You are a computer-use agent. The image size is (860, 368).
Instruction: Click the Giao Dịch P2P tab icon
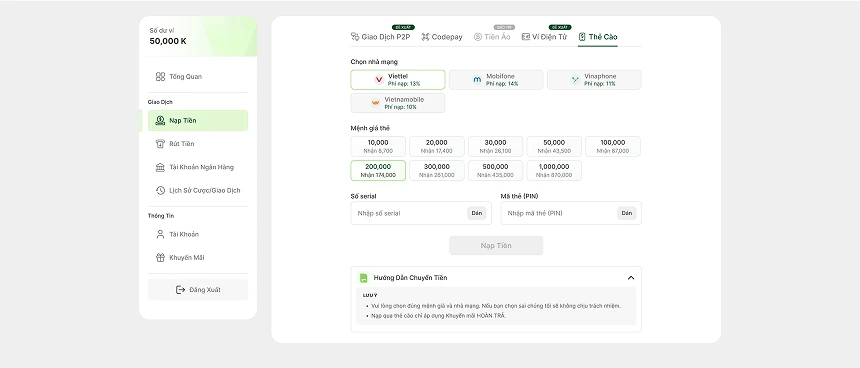point(355,37)
